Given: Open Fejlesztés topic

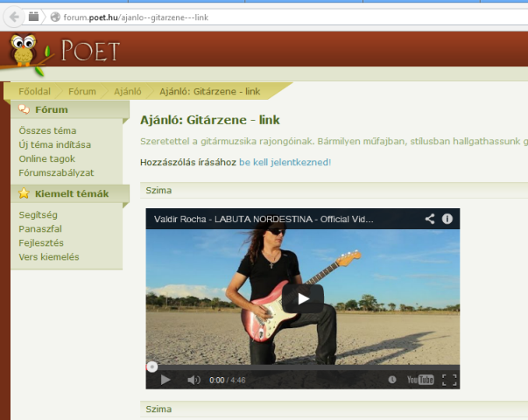Looking at the screenshot, I should pos(41,243).
